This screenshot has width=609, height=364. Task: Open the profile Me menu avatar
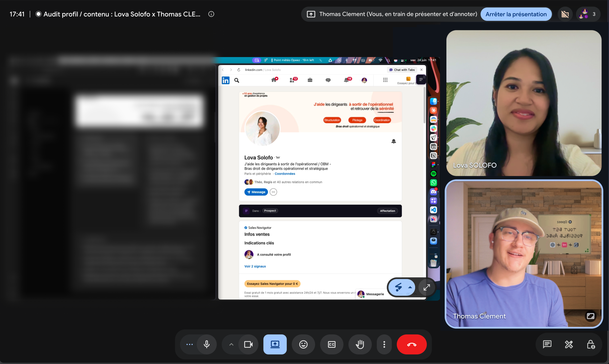[364, 80]
